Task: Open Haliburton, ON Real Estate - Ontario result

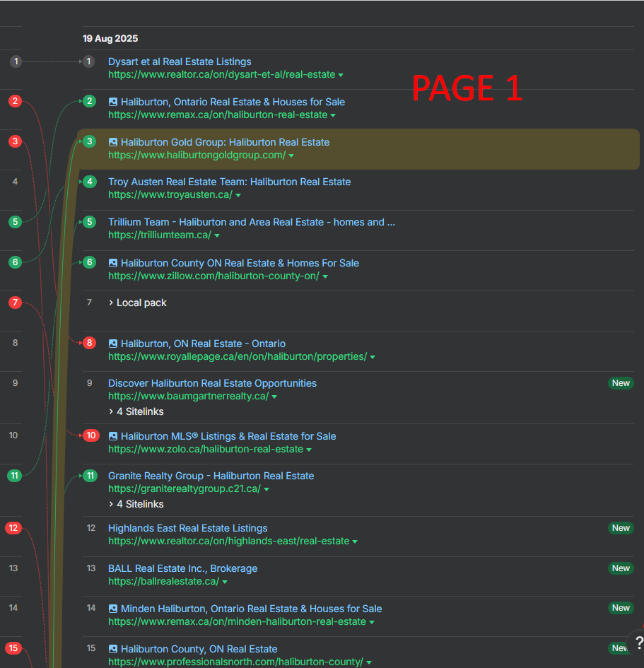Action: click(203, 344)
